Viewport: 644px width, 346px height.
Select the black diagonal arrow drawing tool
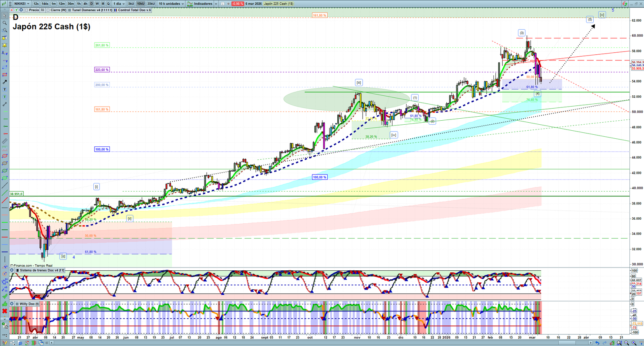5,82
